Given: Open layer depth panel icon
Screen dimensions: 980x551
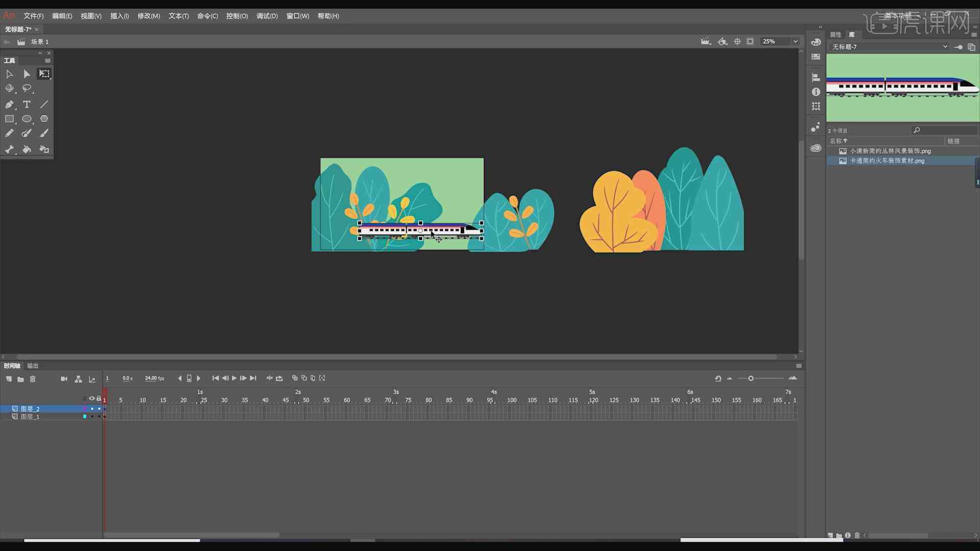Looking at the screenshot, I should (x=92, y=379).
